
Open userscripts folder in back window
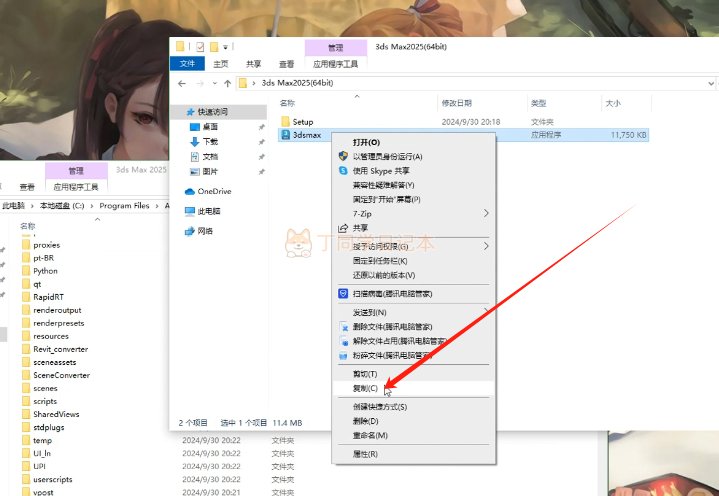(x=52, y=479)
